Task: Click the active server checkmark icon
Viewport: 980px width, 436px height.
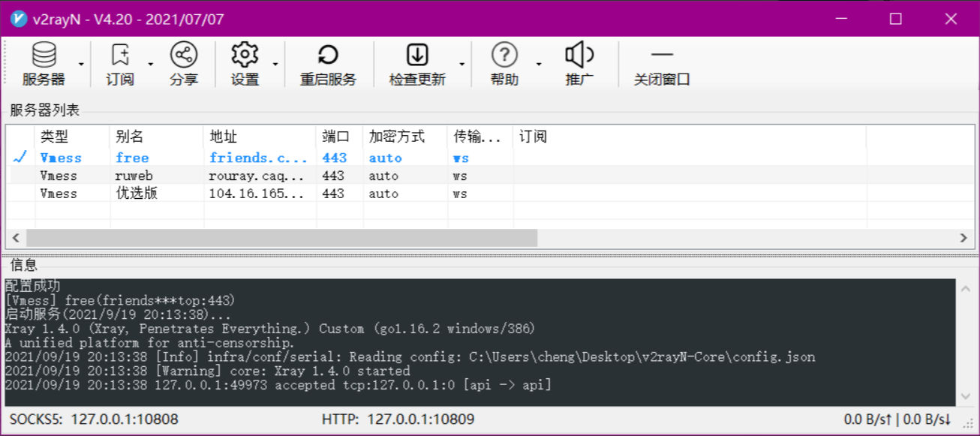Action: (20, 157)
